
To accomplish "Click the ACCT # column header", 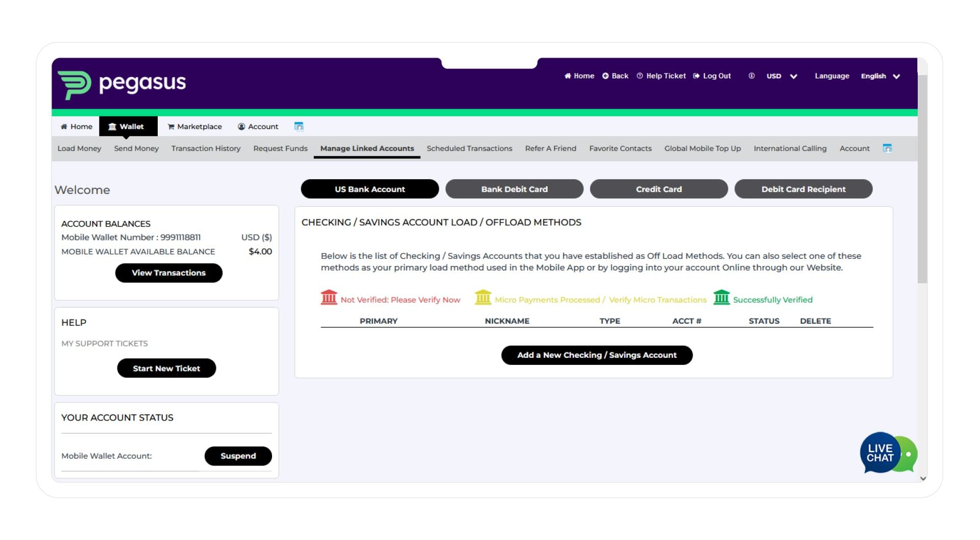I will click(687, 321).
